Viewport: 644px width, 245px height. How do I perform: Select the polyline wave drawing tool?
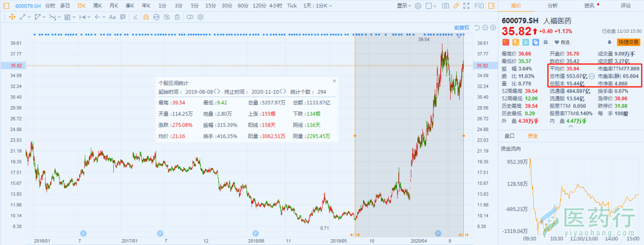(52, 17)
